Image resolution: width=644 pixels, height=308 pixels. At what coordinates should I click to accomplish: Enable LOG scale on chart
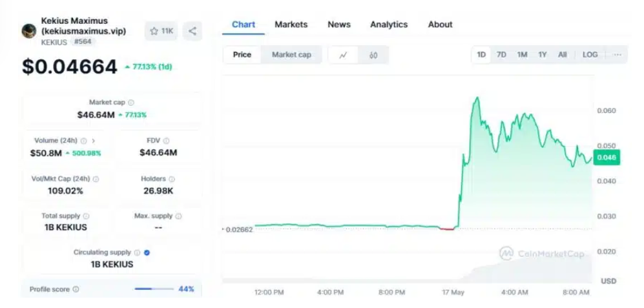coord(590,55)
